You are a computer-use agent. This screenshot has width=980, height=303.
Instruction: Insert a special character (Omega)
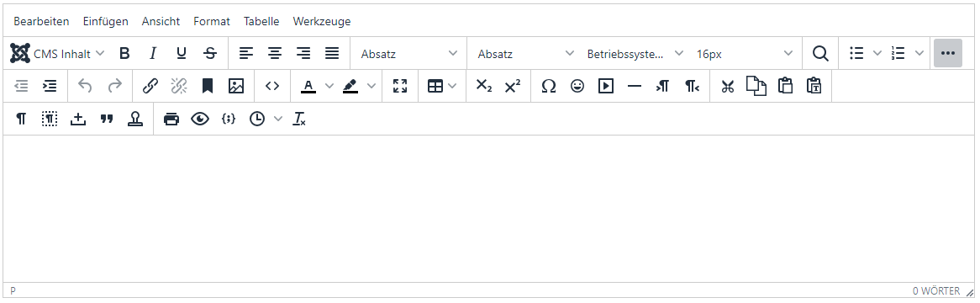click(549, 87)
